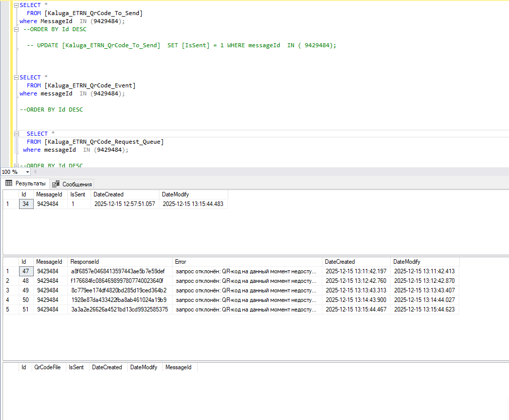The height and width of the screenshot is (420, 509).
Task: Select the Error cell in row with Id 47
Action: coord(247,271)
